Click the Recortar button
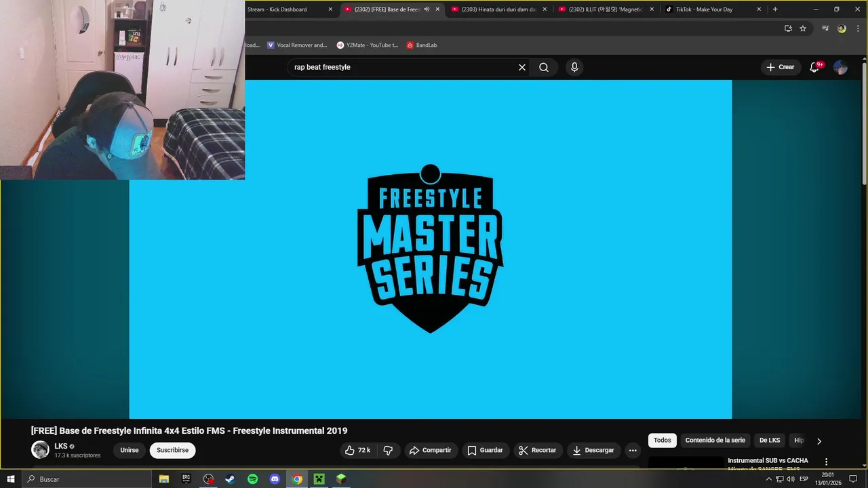This screenshot has width=868, height=488. (x=538, y=450)
